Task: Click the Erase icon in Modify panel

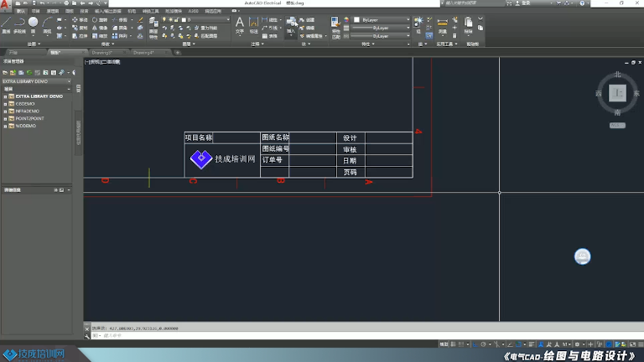Action: 140,20
